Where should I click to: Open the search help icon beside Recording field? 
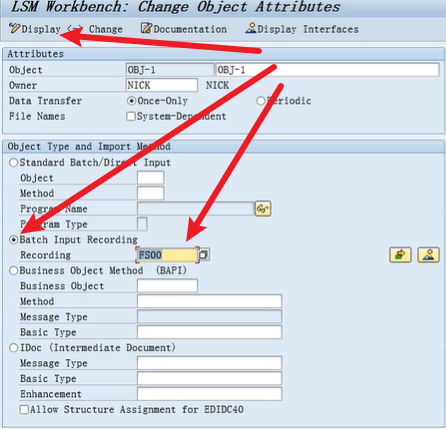pyautogui.click(x=204, y=255)
